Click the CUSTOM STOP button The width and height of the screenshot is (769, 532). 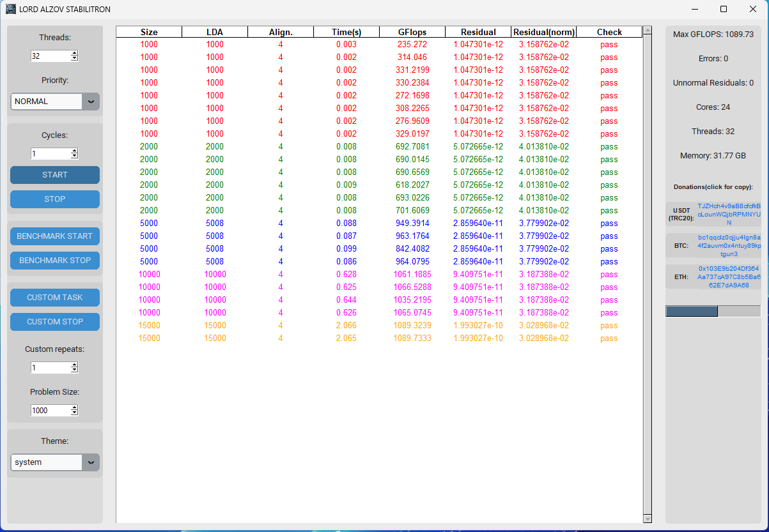tap(55, 322)
